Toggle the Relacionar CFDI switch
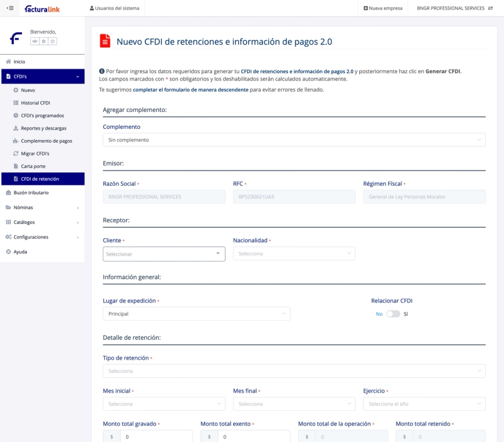504x442 pixels. click(x=393, y=314)
